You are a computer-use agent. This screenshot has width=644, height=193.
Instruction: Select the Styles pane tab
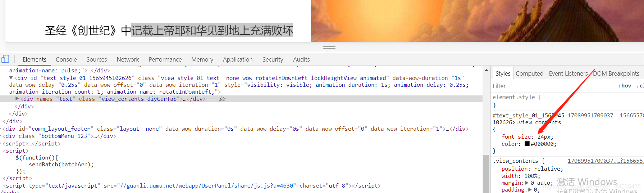503,73
